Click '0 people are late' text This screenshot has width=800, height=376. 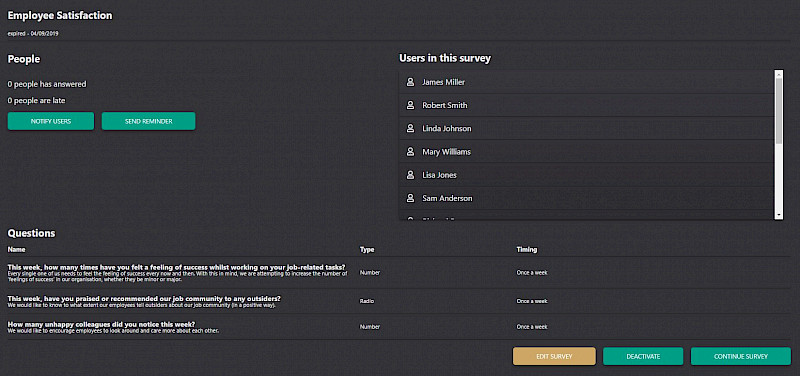[x=36, y=101]
